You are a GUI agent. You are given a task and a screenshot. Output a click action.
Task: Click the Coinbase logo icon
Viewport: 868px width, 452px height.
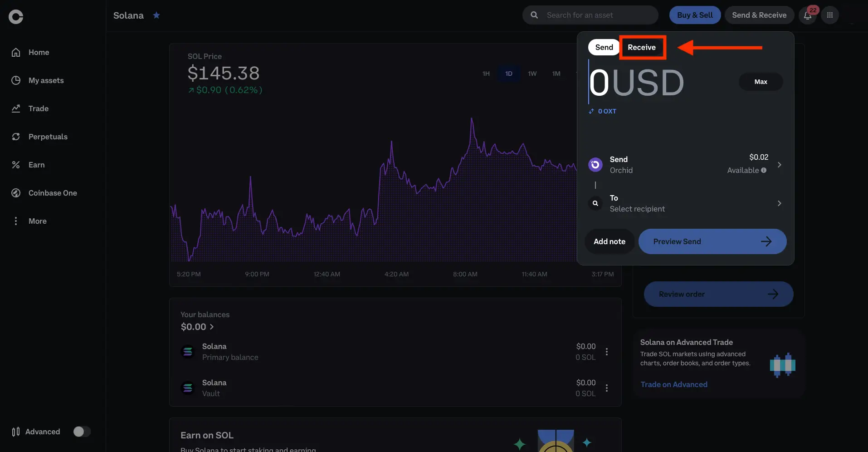coord(16,17)
